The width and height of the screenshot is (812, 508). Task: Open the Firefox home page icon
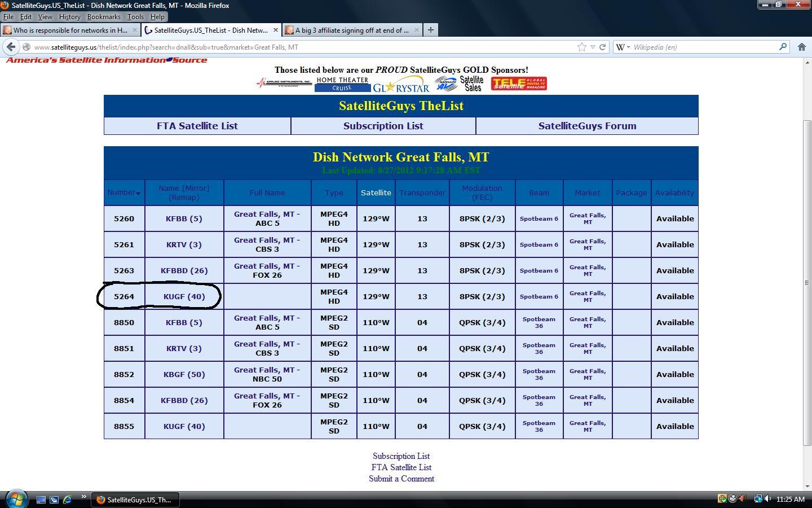[x=801, y=47]
